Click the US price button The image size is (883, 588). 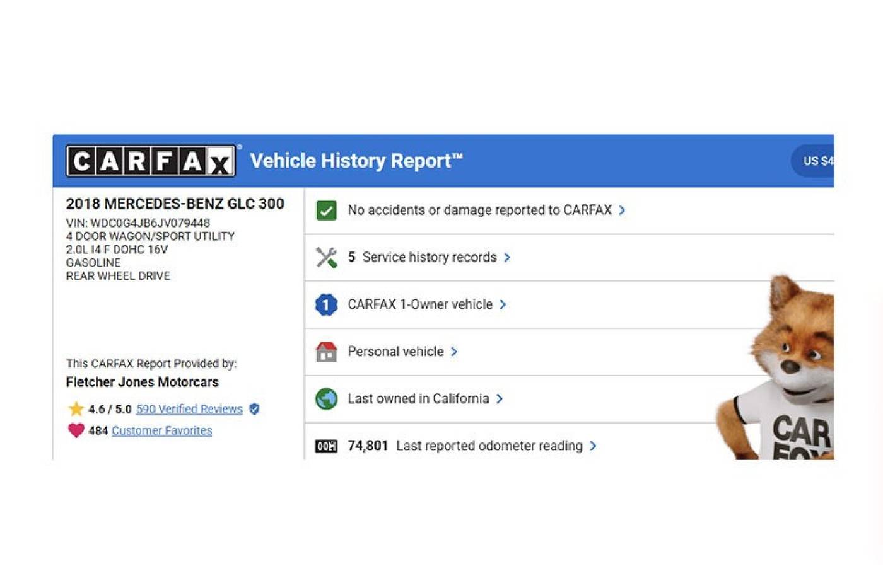point(813,161)
